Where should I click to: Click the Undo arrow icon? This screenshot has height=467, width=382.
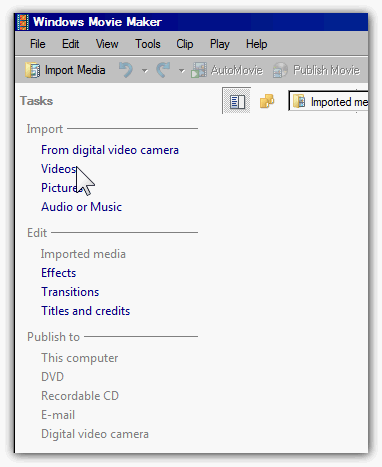pos(126,70)
